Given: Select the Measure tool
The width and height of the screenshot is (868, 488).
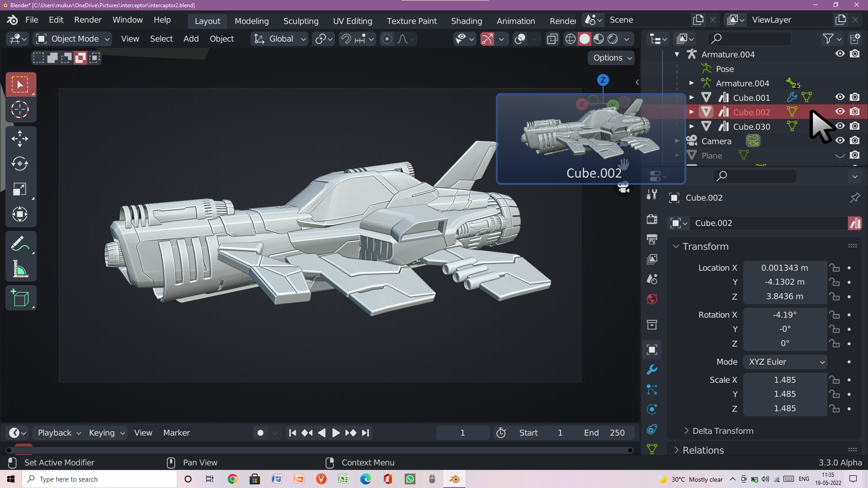Looking at the screenshot, I should [x=20, y=269].
